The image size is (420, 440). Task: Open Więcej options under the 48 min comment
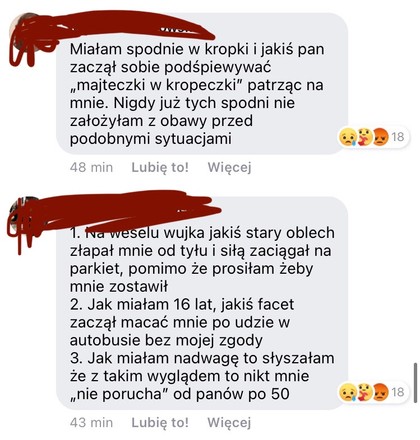pos(229,167)
